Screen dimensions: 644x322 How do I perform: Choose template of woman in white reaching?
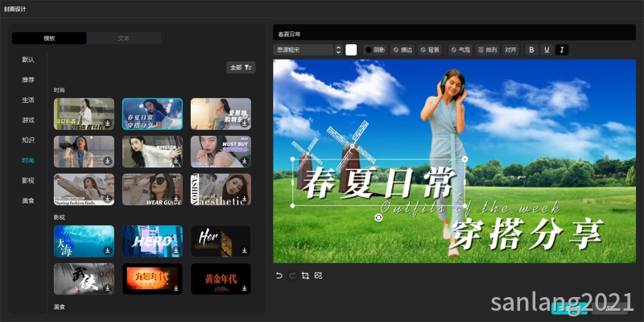tap(152, 151)
